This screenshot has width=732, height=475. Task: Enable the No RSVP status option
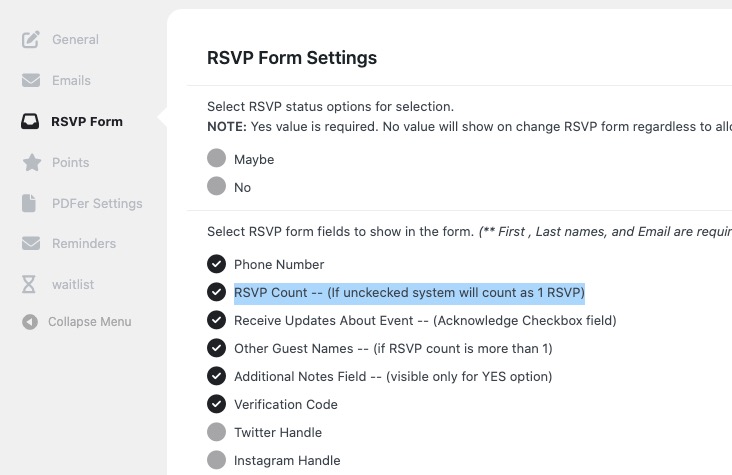point(217,186)
